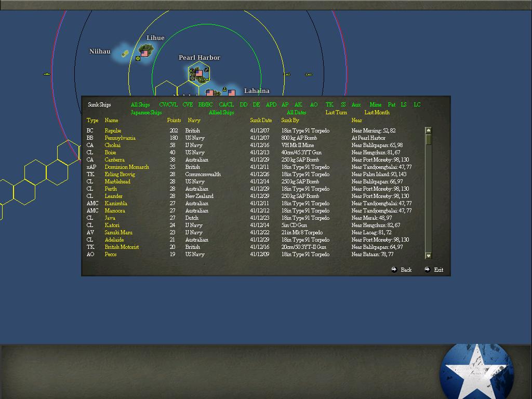Open ship Java details
532x399 pixels.
pyautogui.click(x=110, y=218)
